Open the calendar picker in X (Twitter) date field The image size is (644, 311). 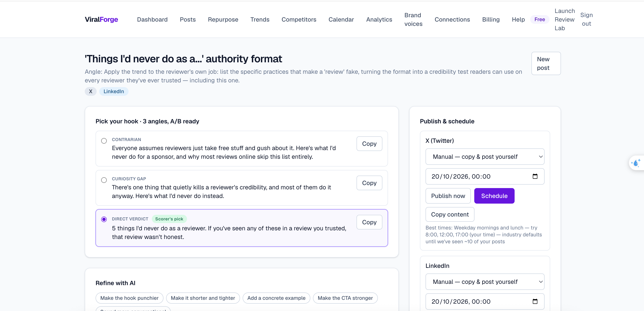click(535, 176)
